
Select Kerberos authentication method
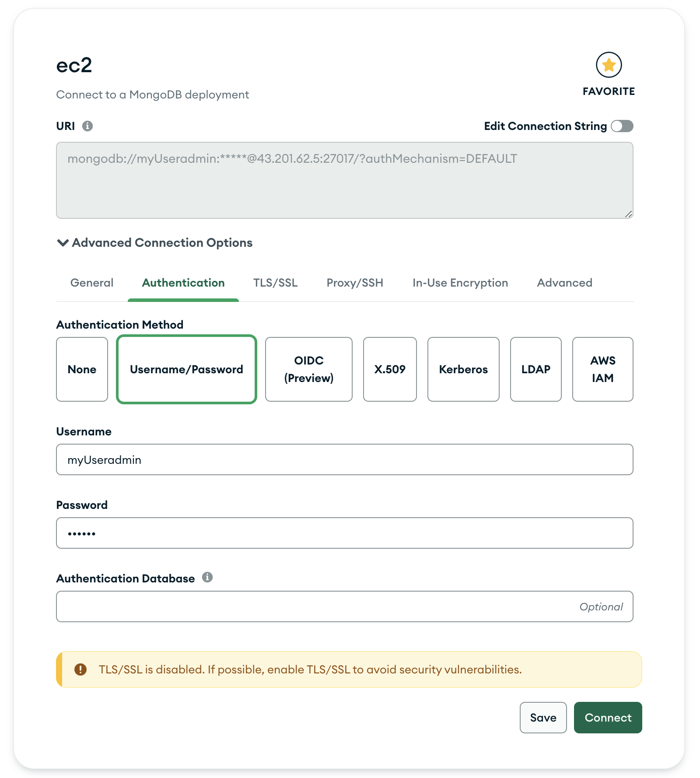(463, 369)
